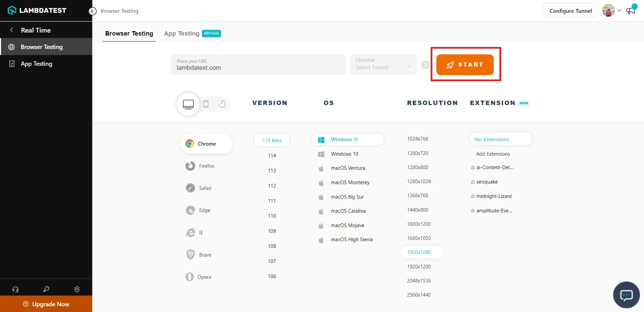Click Browser Testing breadcrumb text
The image size is (644, 312).
point(119,11)
